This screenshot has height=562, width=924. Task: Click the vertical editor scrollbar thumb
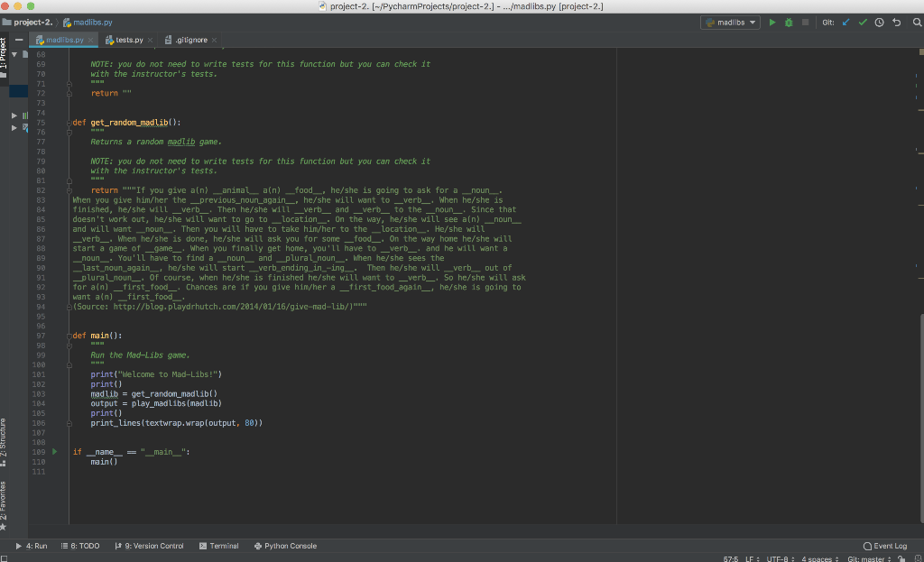(921, 419)
